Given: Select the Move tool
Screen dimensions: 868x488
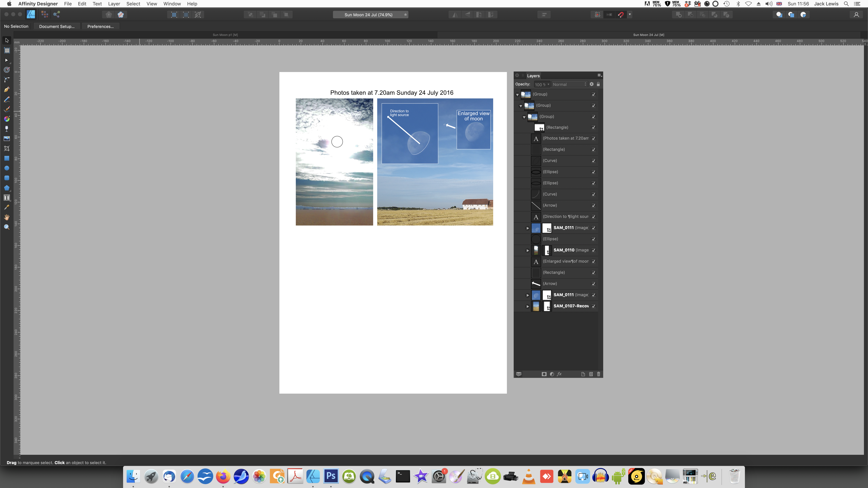Looking at the screenshot, I should coord(7,40).
